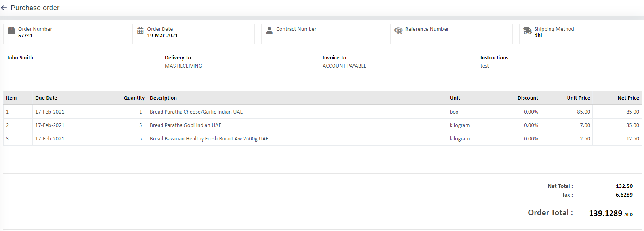Click the Tax value 6.6289
Image resolution: width=644 pixels, height=231 pixels.
pos(624,195)
